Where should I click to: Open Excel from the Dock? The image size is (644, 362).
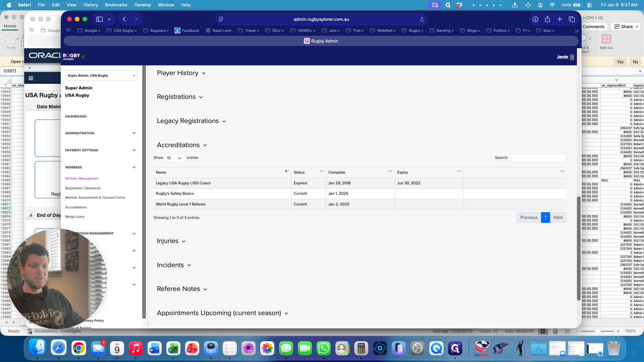click(x=173, y=349)
